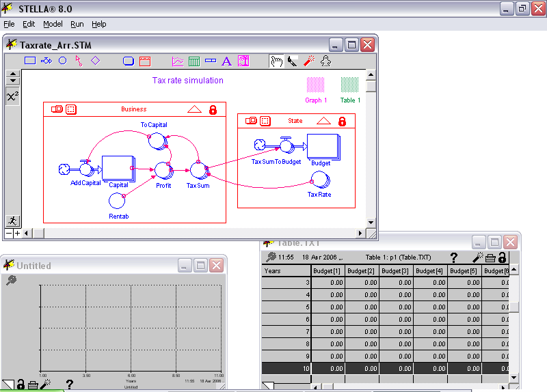Click Business sector dotted-square select icon
This screenshot has height=392, width=547.
[71, 109]
